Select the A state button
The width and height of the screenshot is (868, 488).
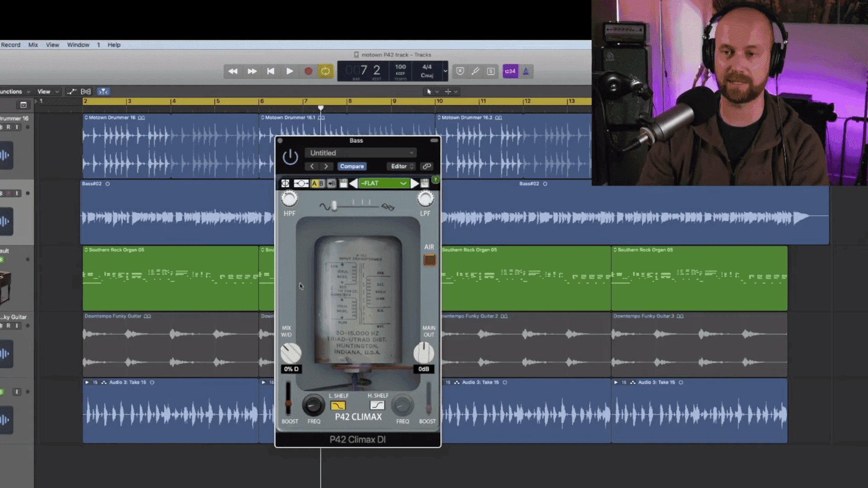pos(314,183)
